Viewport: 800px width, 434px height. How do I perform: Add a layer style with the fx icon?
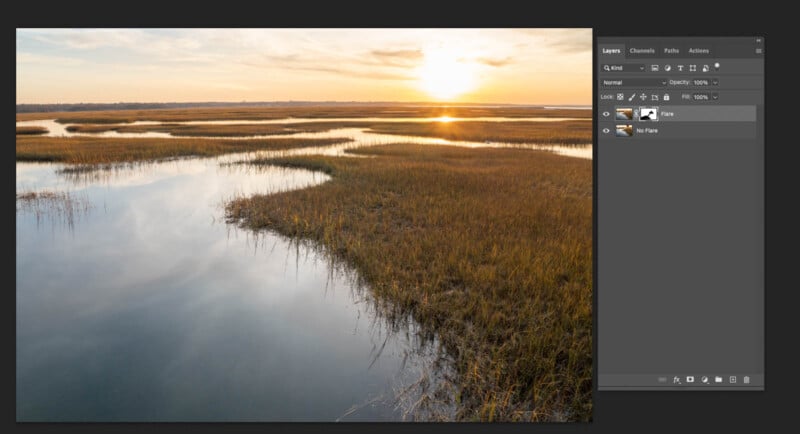coord(677,380)
